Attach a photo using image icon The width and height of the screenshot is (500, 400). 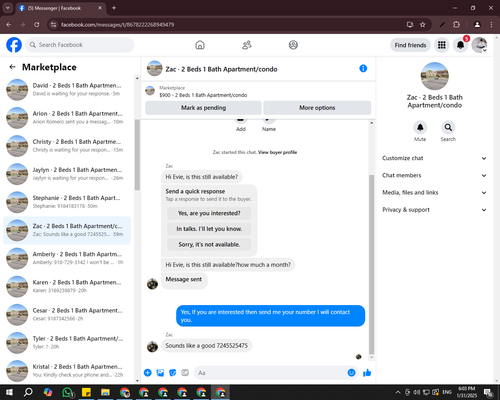tap(160, 373)
